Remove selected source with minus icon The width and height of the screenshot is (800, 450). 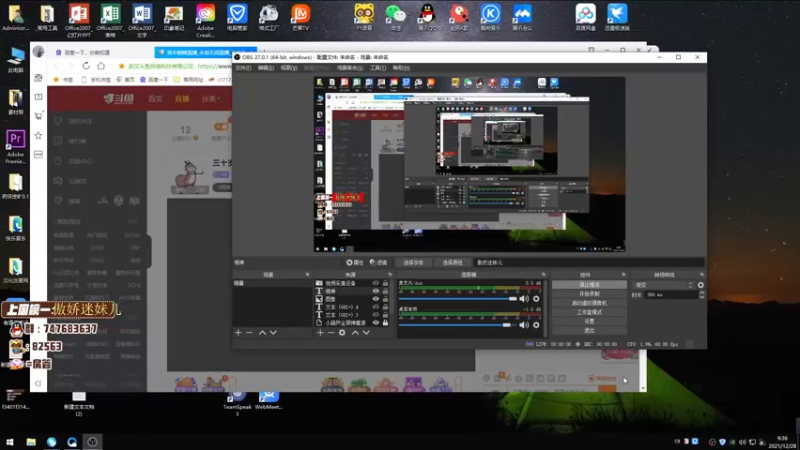tap(331, 333)
